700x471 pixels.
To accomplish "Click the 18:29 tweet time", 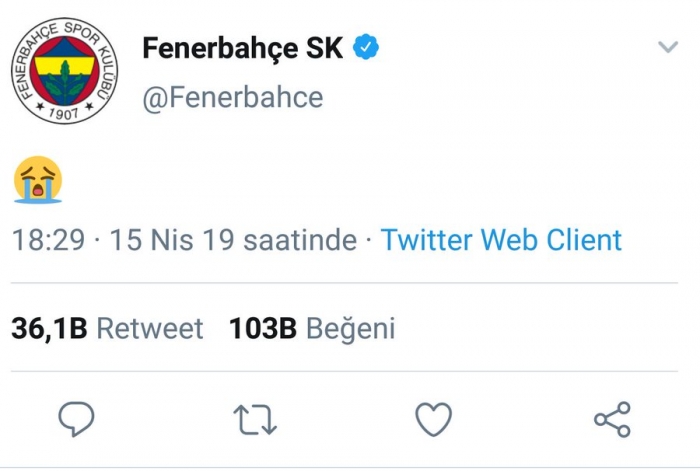I will tap(48, 240).
